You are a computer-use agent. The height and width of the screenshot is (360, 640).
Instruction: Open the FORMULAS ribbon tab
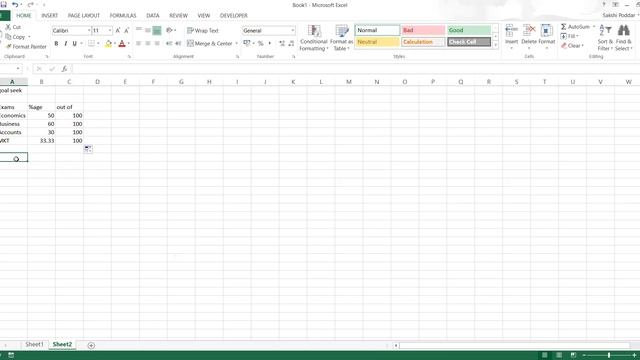[x=123, y=16]
